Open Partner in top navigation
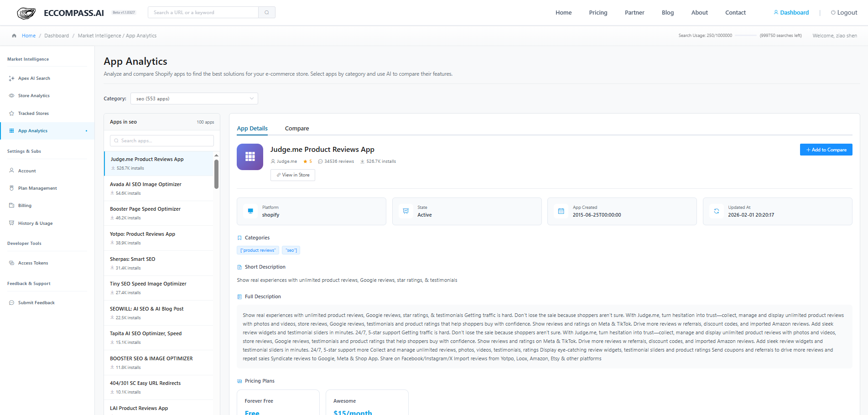868x415 pixels. 634,13
